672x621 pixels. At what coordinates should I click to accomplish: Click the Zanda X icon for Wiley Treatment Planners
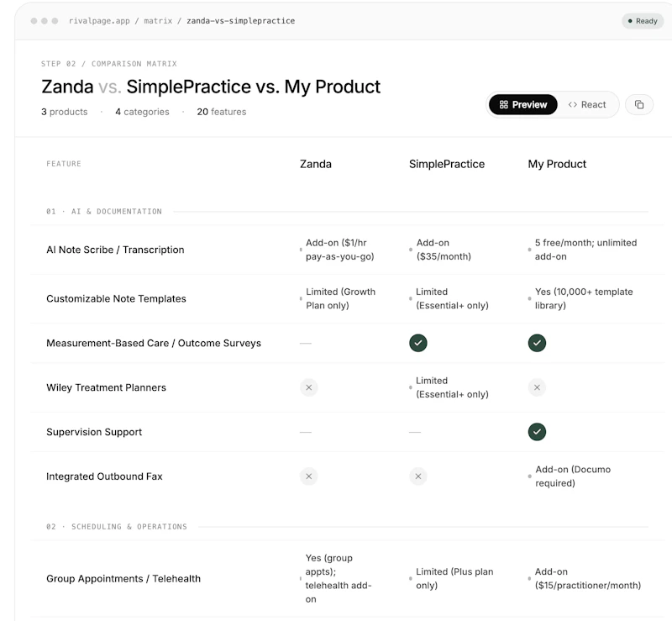point(308,387)
